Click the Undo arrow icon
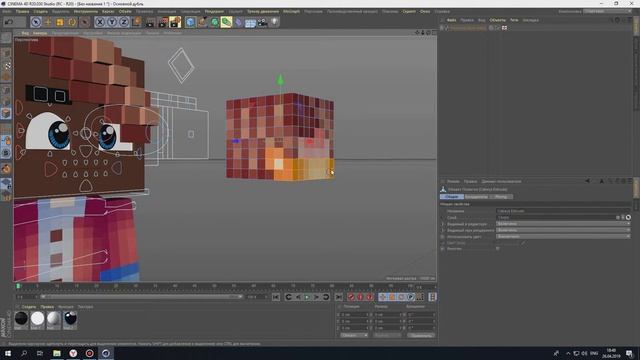 click(x=9, y=22)
